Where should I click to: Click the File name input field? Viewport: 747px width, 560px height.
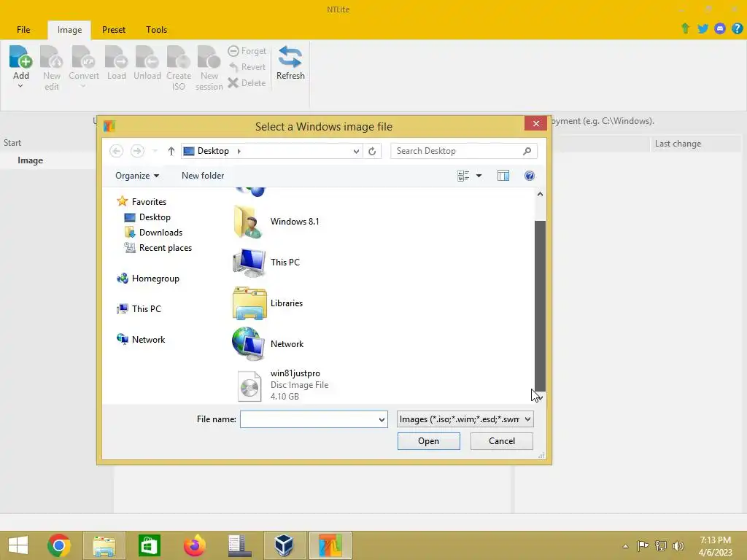[309, 419]
